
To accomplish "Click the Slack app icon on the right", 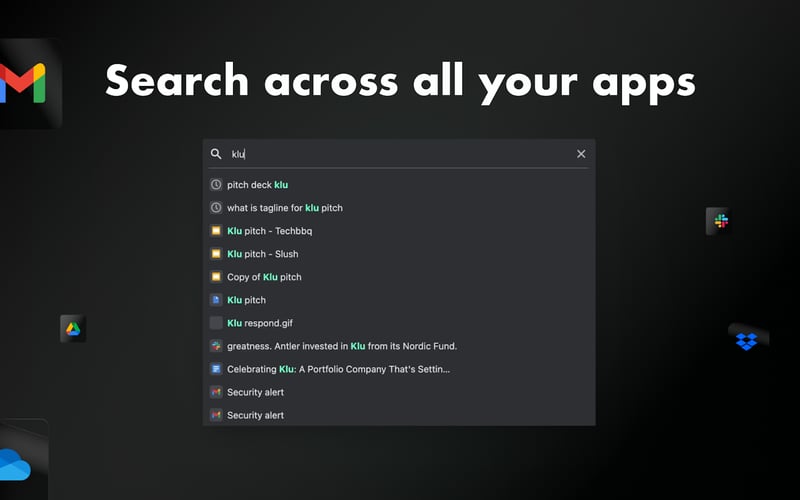I will point(720,221).
